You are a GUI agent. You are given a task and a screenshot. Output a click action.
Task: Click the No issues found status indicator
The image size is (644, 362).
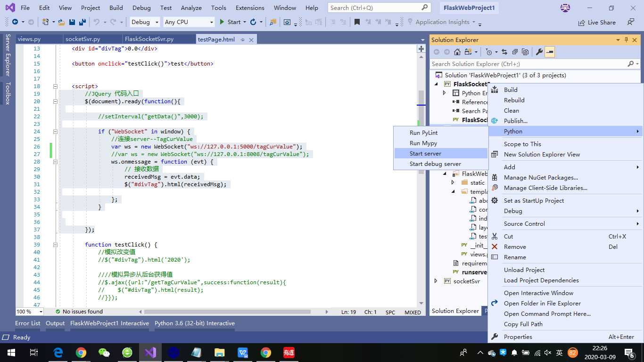pos(79,312)
